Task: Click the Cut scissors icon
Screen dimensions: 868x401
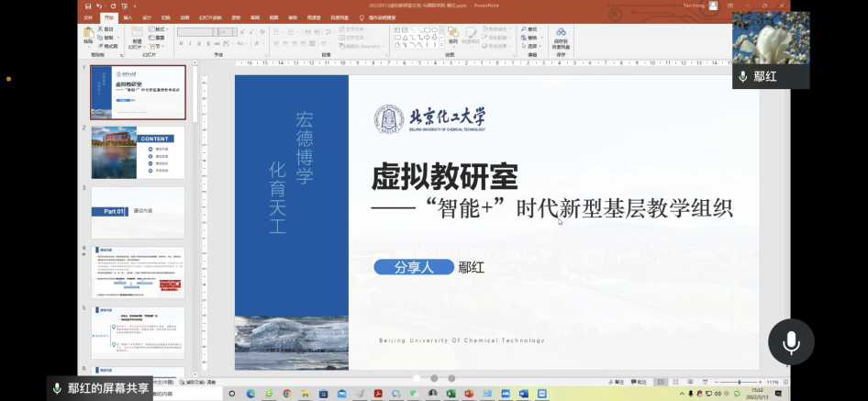Action: pyautogui.click(x=100, y=28)
